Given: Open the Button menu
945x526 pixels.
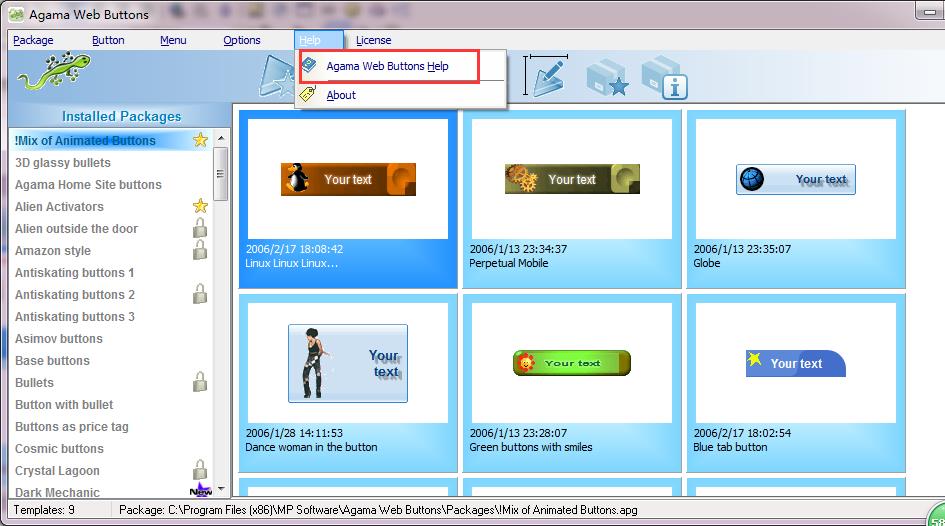Looking at the screenshot, I should [x=108, y=40].
